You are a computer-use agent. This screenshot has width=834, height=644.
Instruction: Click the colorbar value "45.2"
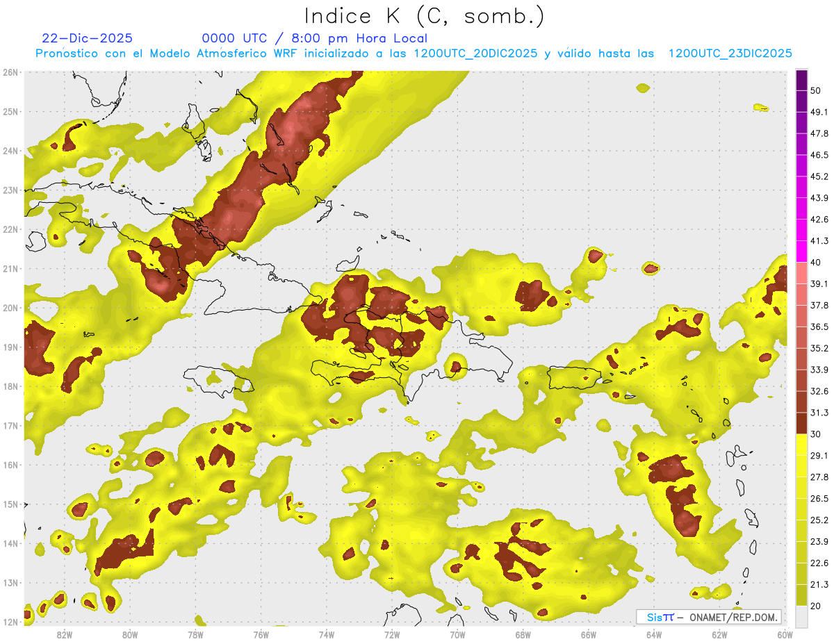click(x=819, y=176)
